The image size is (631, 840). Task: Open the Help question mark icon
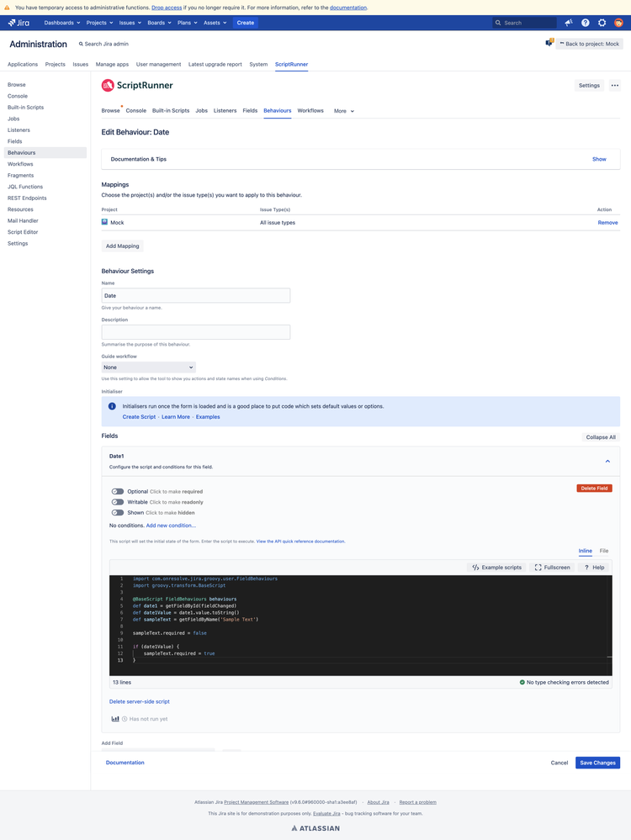click(x=585, y=23)
